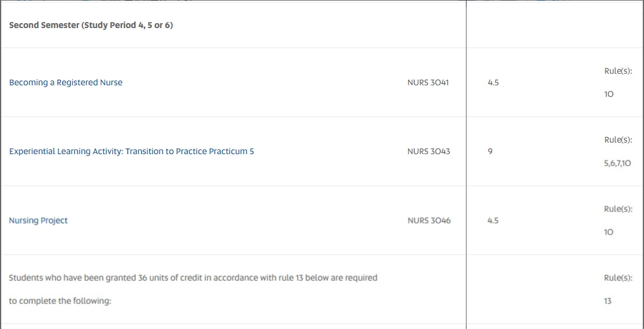Click the Second Semester heading text

[x=91, y=26]
